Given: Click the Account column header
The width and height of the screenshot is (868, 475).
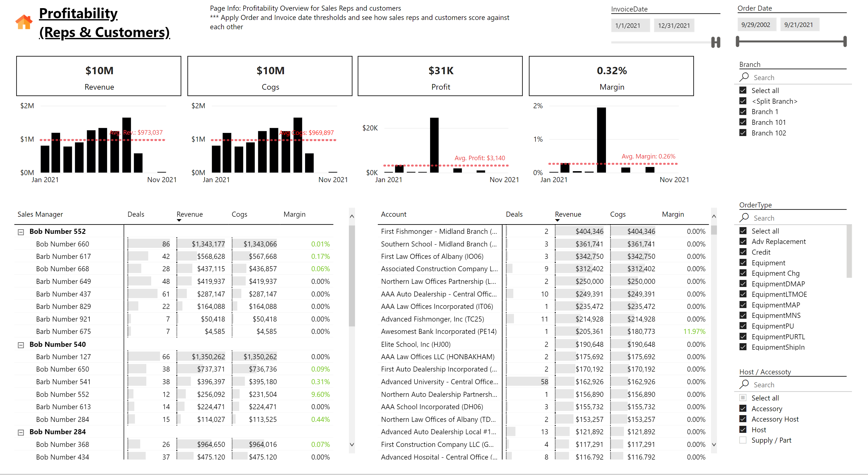Looking at the screenshot, I should 394,214.
